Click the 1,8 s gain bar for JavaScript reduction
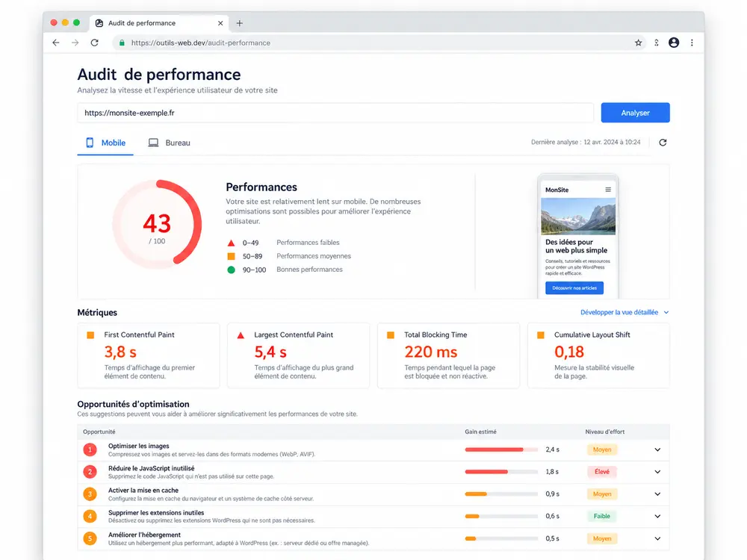Screen dimensions: 747x560 coord(501,472)
